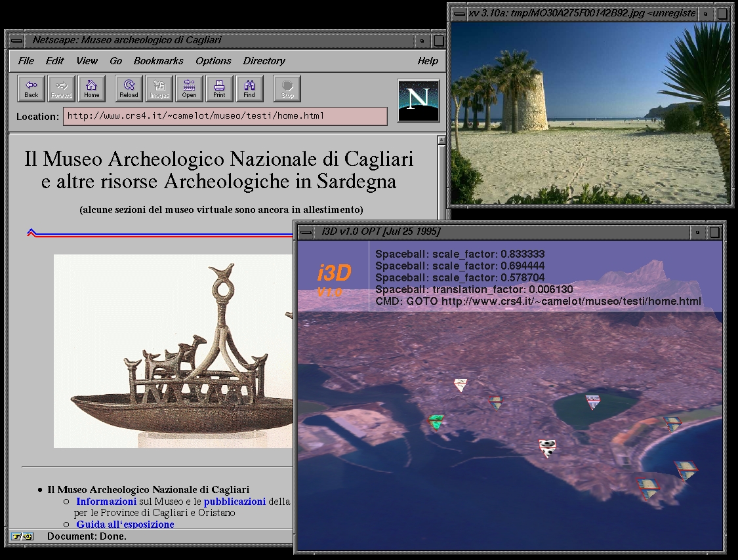Open a location with the Open button
This screenshot has width=738, height=560.
pos(189,89)
